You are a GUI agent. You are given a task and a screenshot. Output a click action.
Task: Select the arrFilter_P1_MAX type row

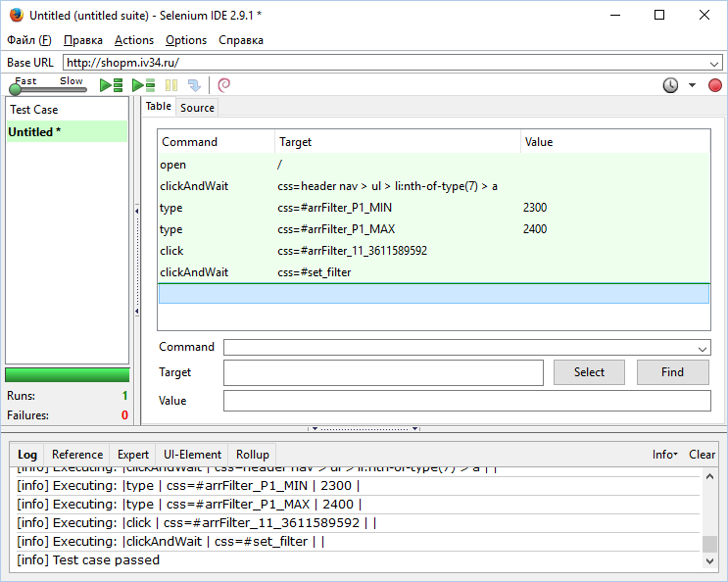(434, 229)
